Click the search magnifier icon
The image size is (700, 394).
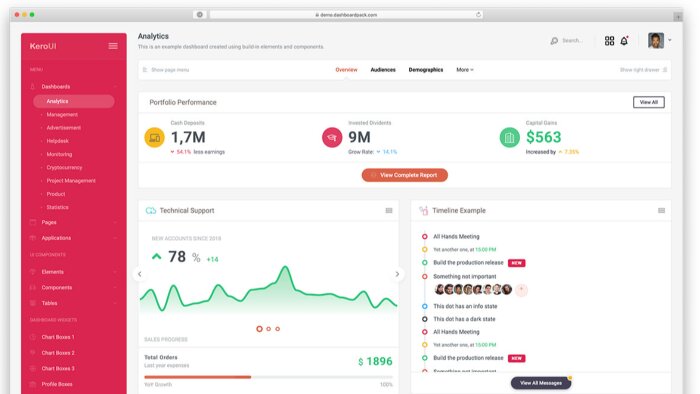[554, 41]
